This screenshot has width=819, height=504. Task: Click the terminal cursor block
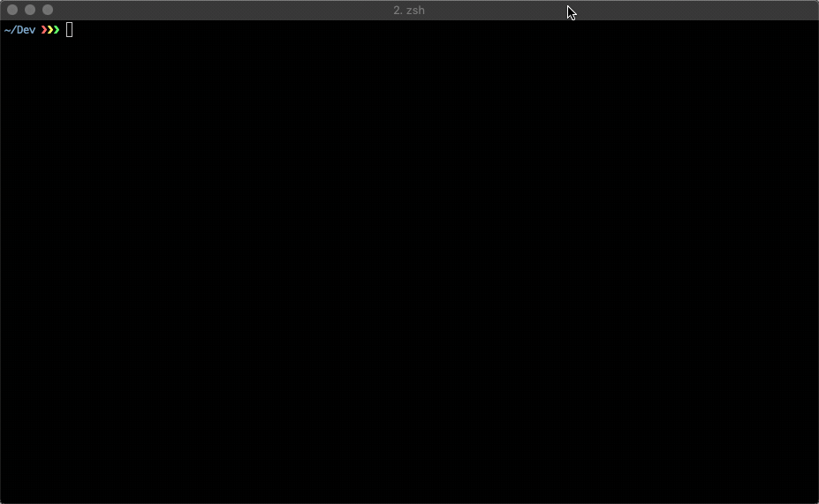[70, 30]
